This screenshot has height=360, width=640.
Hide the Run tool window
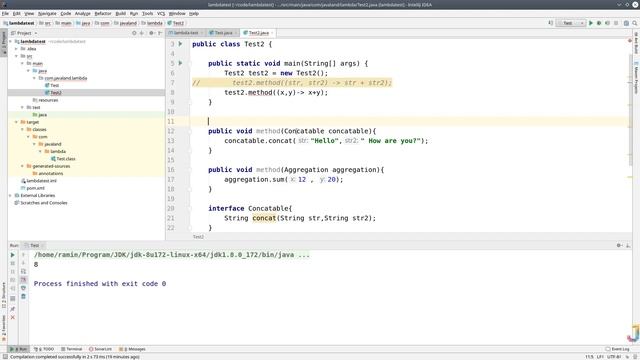pyautogui.click(x=628, y=245)
